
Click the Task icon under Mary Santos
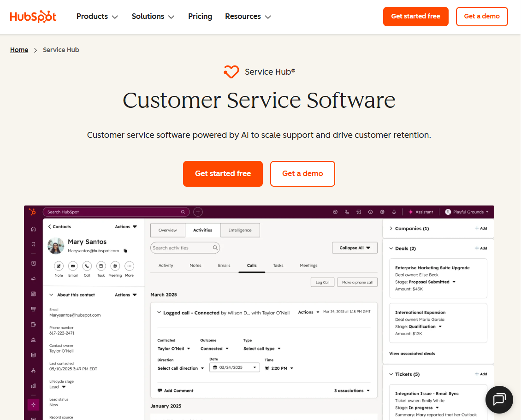pos(101,266)
